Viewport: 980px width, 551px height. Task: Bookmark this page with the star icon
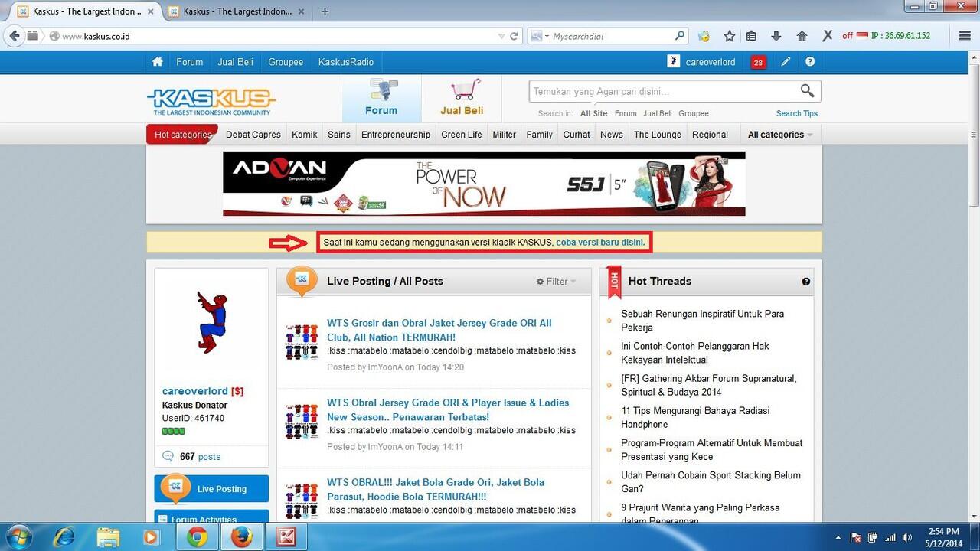point(730,36)
